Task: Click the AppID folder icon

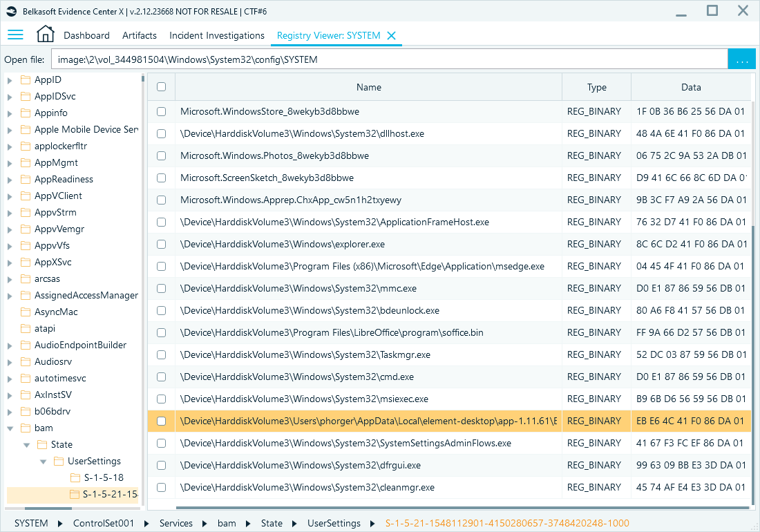Action: pos(26,80)
